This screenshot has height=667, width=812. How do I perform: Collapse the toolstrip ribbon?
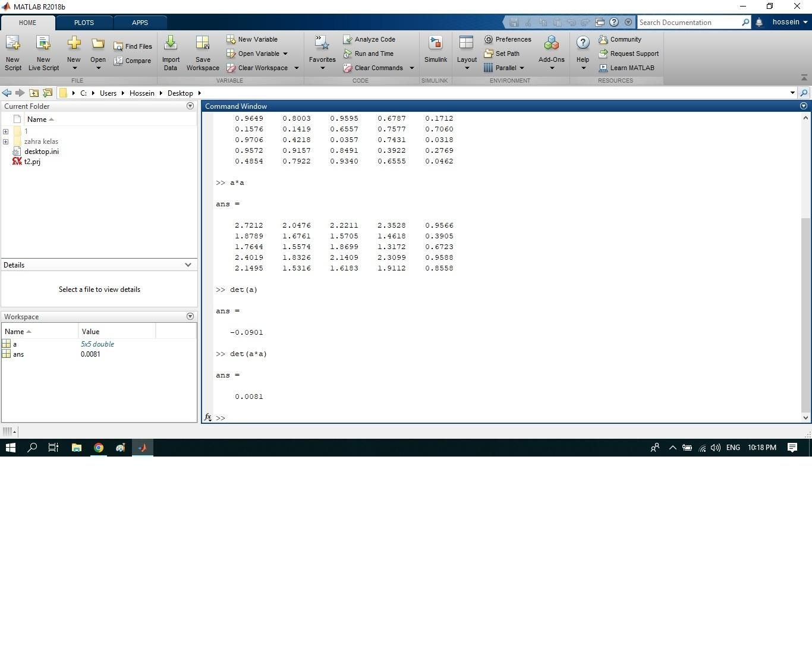pos(804,78)
